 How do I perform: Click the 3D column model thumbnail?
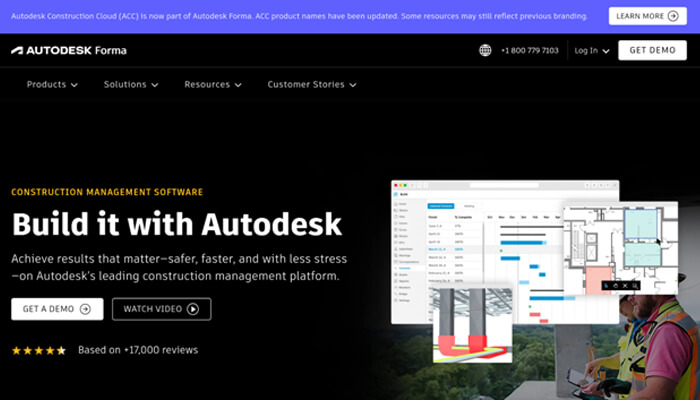472,325
